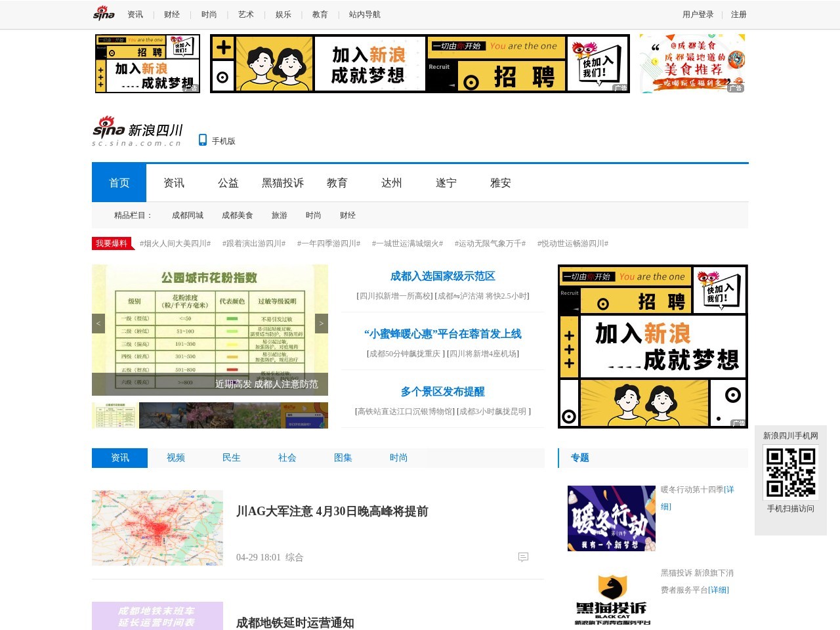The image size is (840, 630).
Task: Open topic #运动无限气象万千#
Action: point(490,243)
